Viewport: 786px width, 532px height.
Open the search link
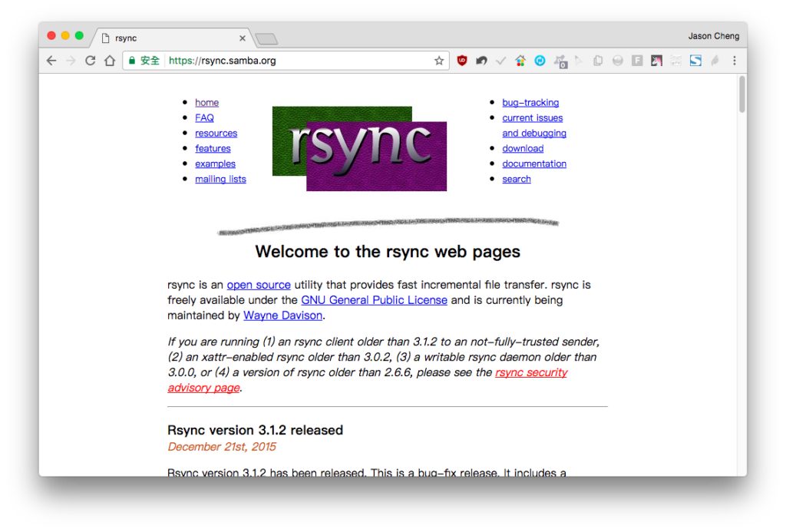pyautogui.click(x=517, y=179)
